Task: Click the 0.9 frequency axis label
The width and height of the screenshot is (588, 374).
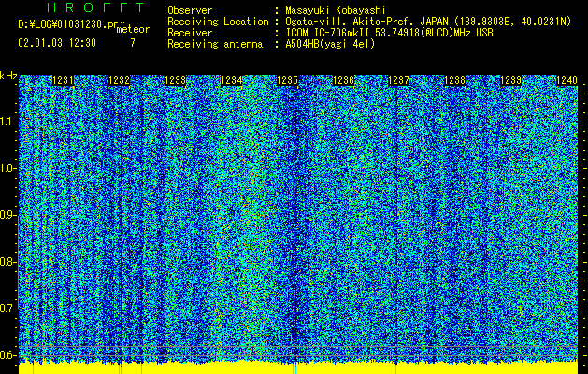Action: pos(7,215)
